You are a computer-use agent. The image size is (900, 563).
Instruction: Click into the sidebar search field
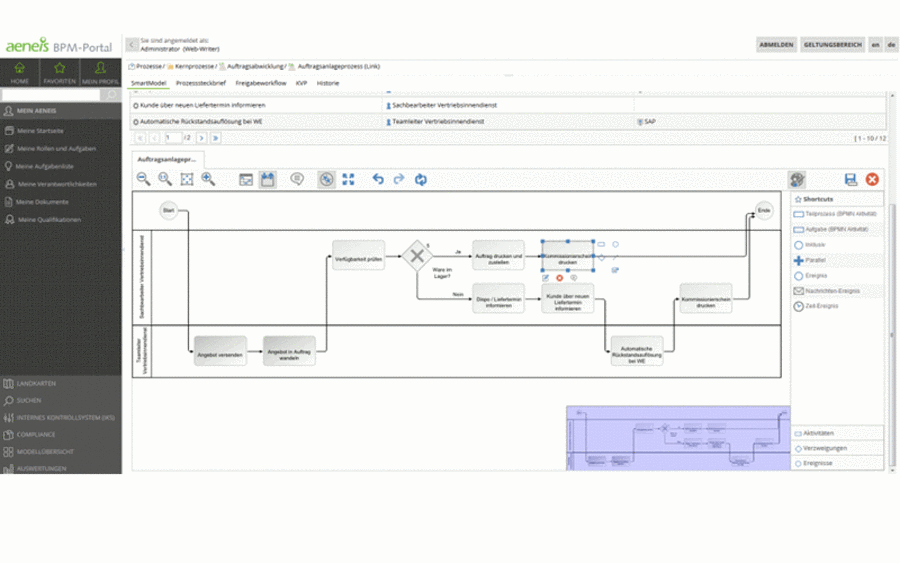tap(51, 95)
